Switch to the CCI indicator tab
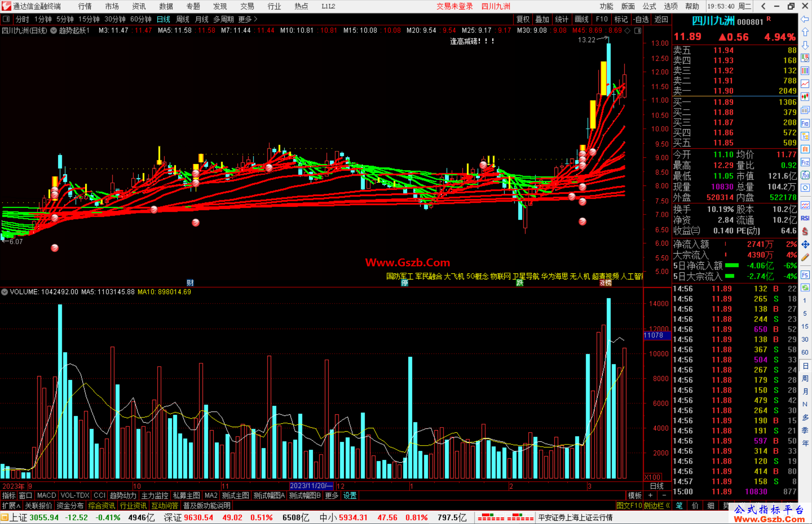The width and height of the screenshot is (812, 524). (x=99, y=495)
